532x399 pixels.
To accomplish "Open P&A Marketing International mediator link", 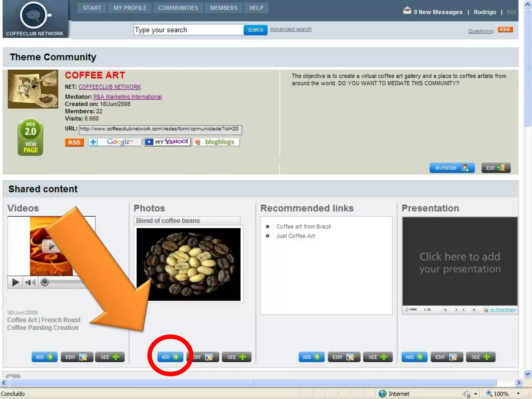I will pyautogui.click(x=128, y=97).
